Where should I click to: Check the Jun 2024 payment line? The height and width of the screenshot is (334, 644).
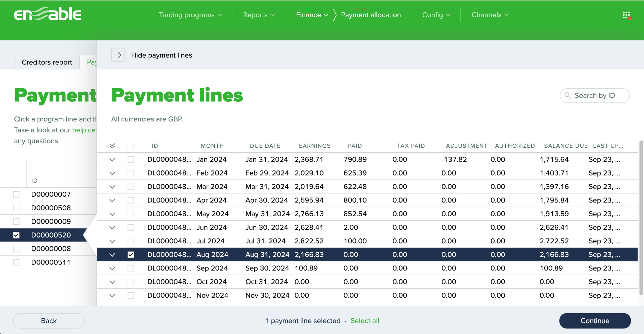click(131, 227)
